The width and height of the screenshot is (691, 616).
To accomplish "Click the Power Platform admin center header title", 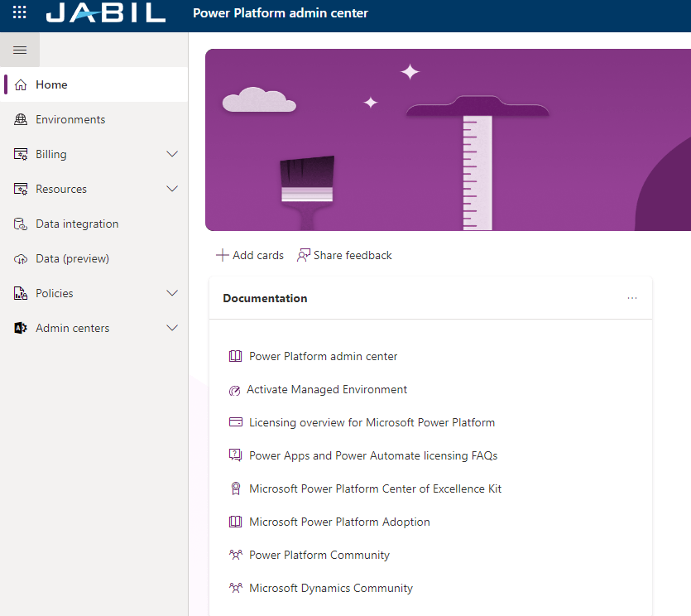I will click(x=281, y=12).
